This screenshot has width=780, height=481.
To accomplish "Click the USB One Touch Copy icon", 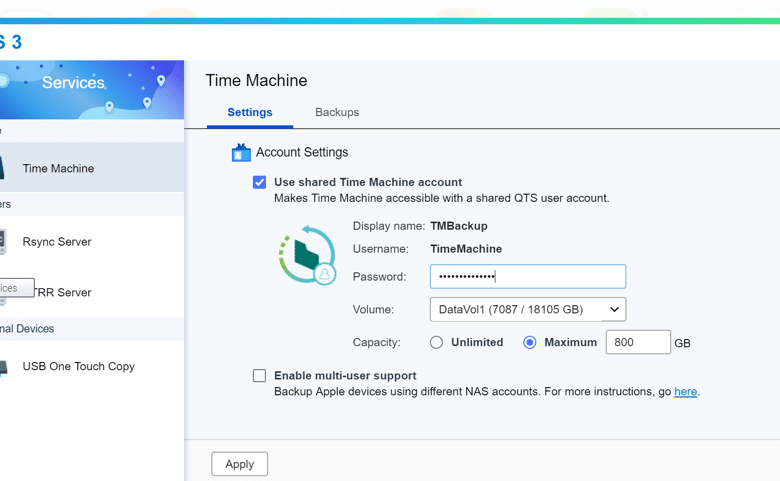I will (x=3, y=368).
